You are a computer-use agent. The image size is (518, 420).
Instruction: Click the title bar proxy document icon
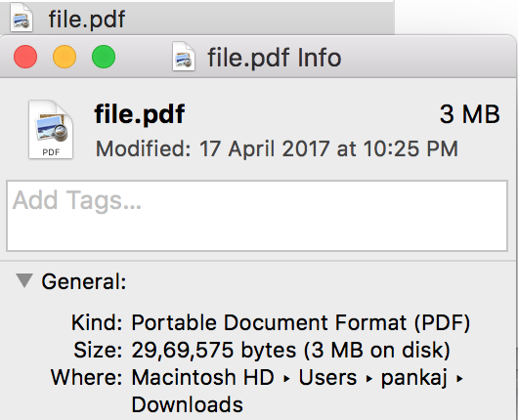tap(184, 57)
